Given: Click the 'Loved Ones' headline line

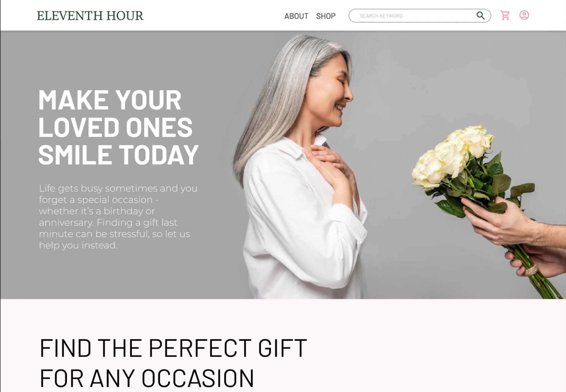Looking at the screenshot, I should tap(115, 127).
